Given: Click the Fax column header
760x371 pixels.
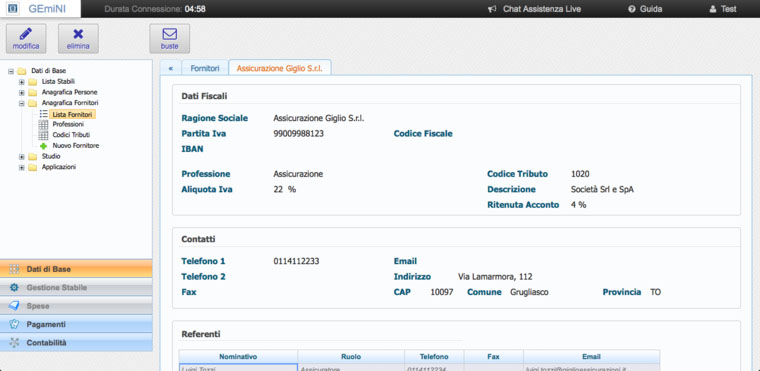Looking at the screenshot, I should click(x=493, y=356).
